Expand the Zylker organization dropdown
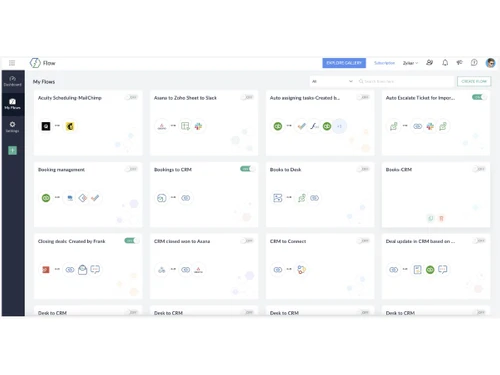Screen dimensions: 500x375 [410, 63]
